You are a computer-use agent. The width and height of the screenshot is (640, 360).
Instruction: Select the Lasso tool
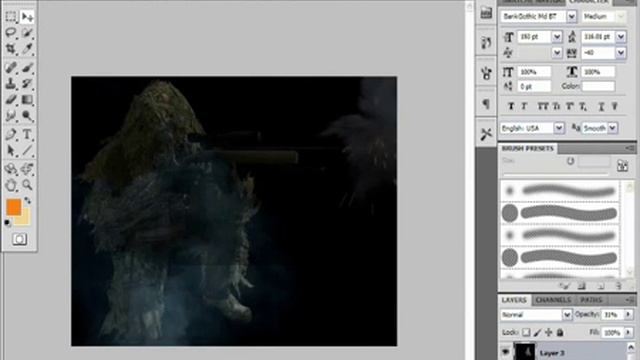point(11,33)
